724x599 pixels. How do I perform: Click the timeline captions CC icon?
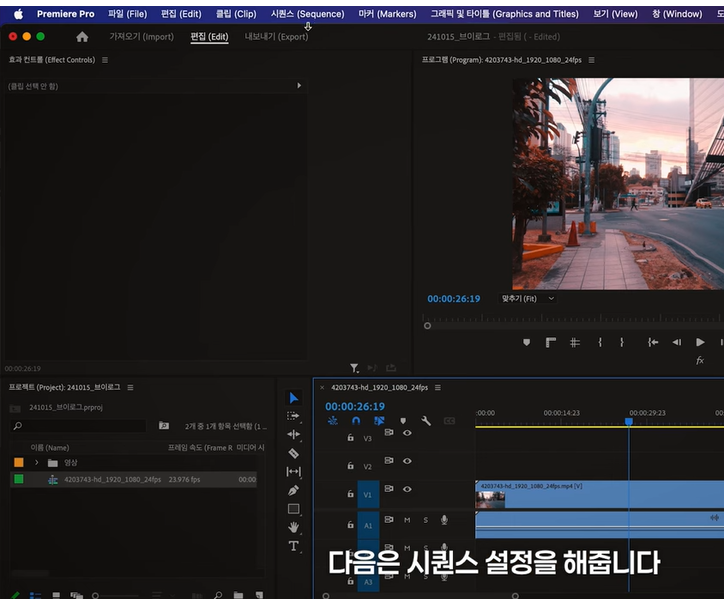pos(449,421)
